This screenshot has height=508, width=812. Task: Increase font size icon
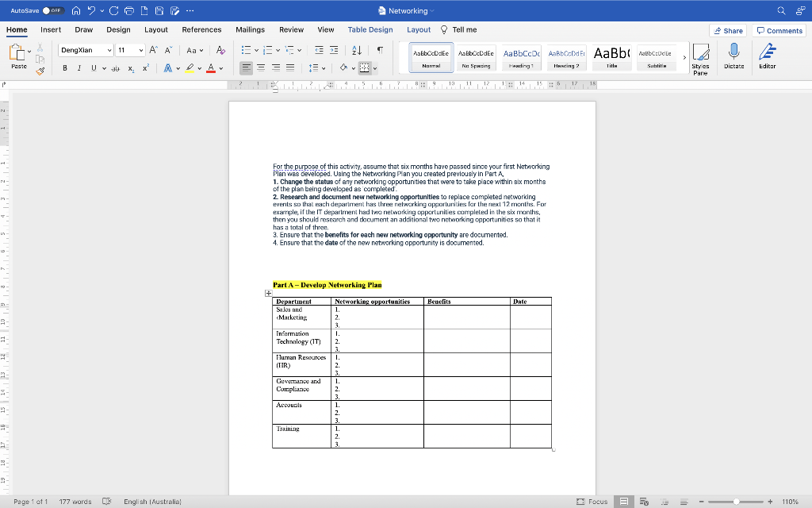click(x=153, y=50)
